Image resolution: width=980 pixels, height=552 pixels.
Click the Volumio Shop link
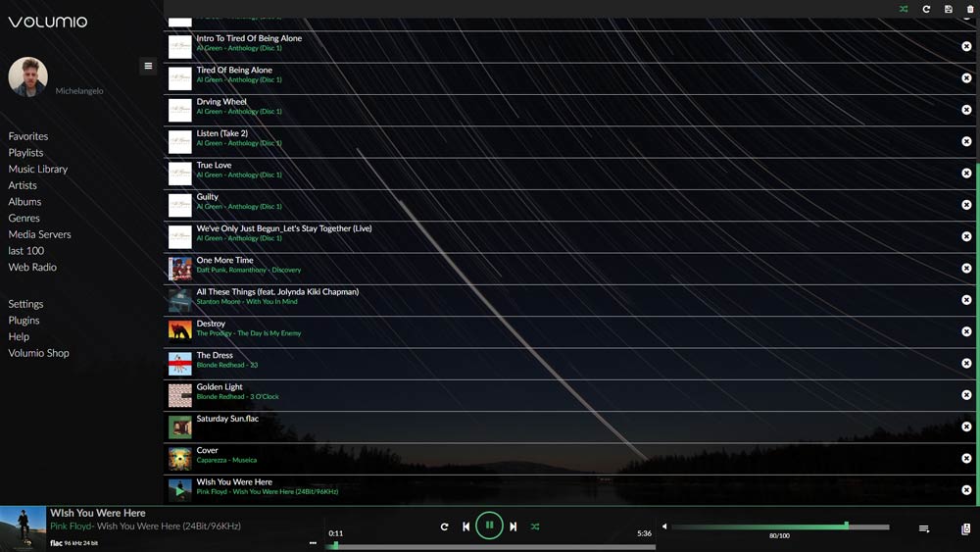coord(39,353)
